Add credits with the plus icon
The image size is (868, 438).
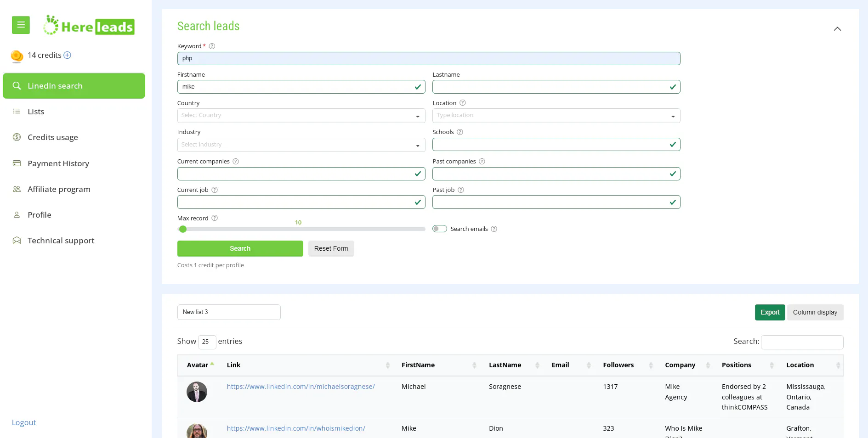click(x=67, y=55)
